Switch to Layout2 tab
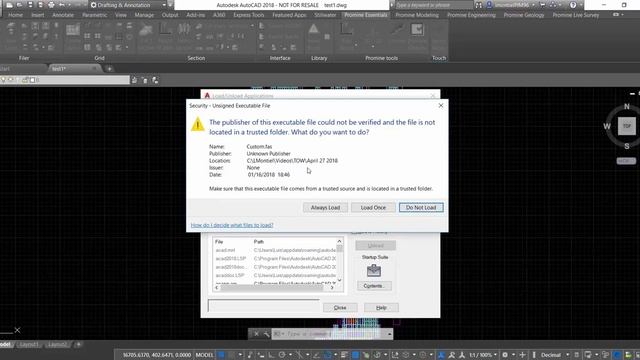 57,344
